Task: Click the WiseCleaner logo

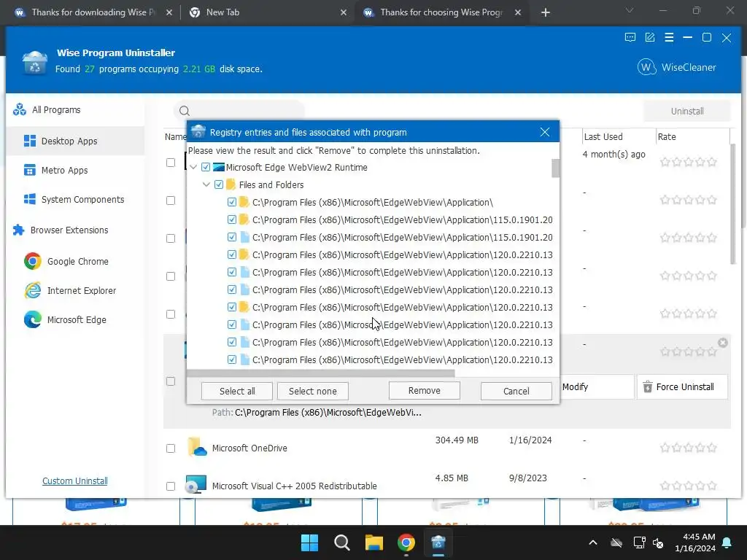Action: click(x=677, y=67)
